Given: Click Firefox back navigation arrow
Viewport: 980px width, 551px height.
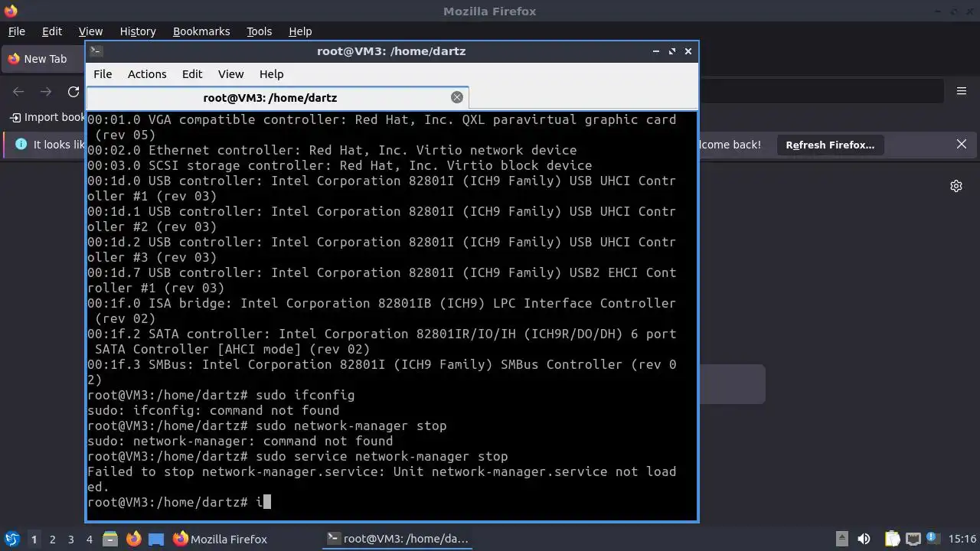Looking at the screenshot, I should pos(18,92).
